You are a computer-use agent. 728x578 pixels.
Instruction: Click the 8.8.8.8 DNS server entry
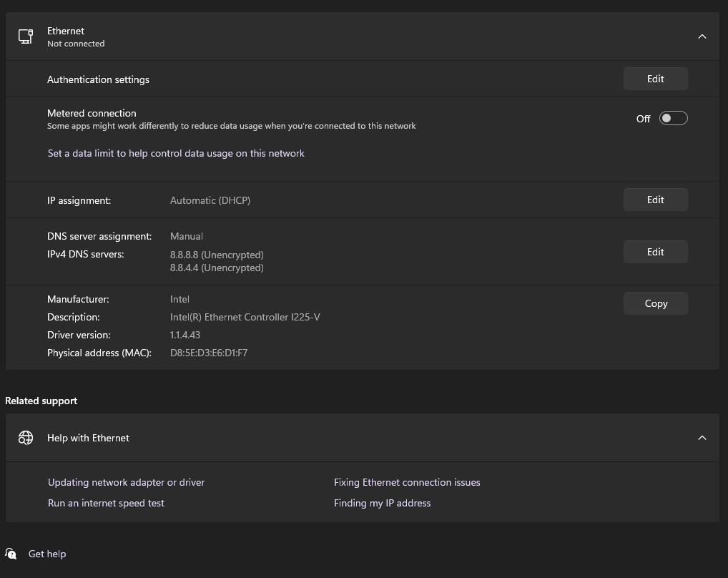coord(217,255)
